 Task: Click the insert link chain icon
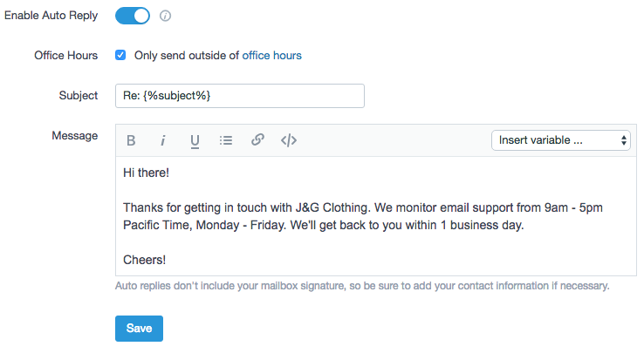point(257,140)
